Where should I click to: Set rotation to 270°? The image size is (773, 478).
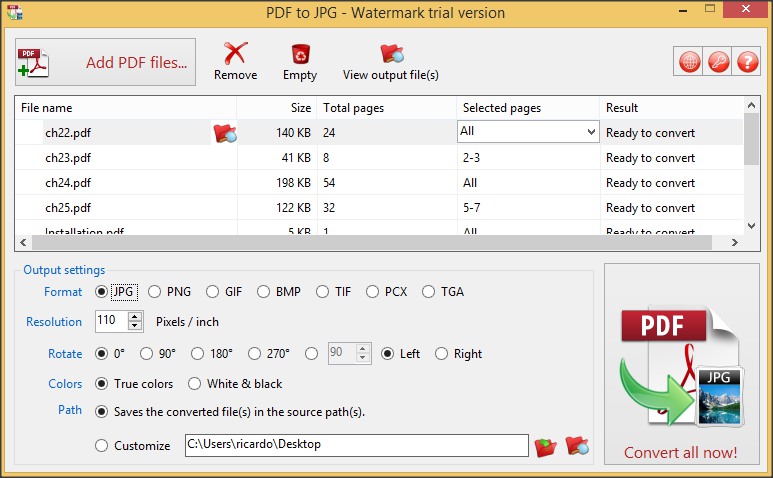coord(254,354)
